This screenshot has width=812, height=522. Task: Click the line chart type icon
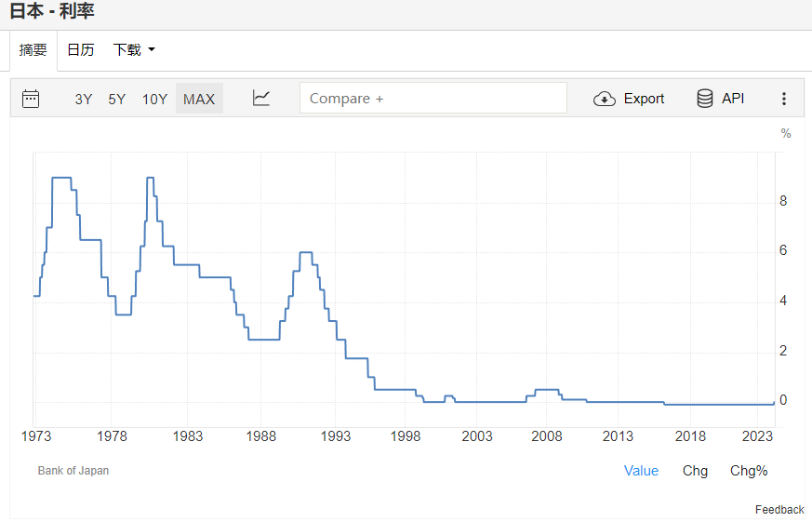pos(261,99)
